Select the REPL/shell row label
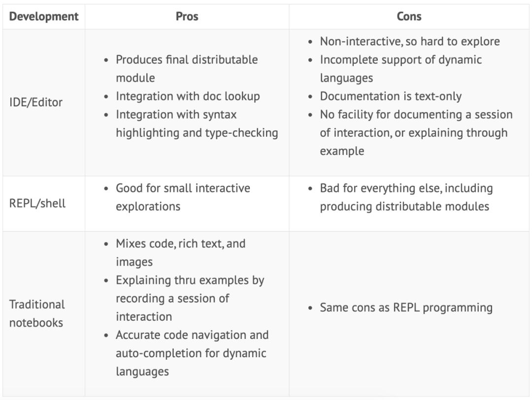Screen dimensions: 532x400 [37, 203]
